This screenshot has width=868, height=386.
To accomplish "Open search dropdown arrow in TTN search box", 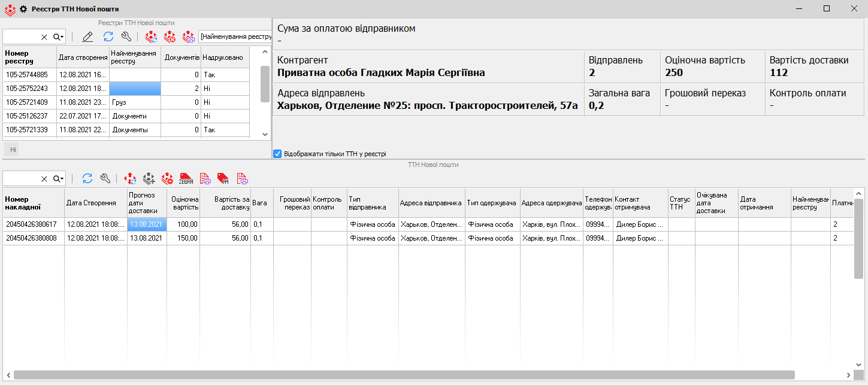I will pyautogui.click(x=58, y=178).
